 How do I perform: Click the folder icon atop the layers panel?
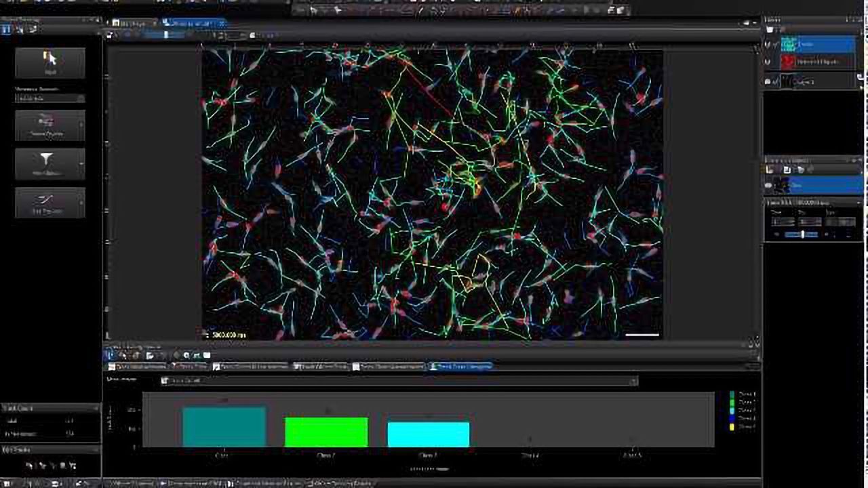click(x=770, y=30)
